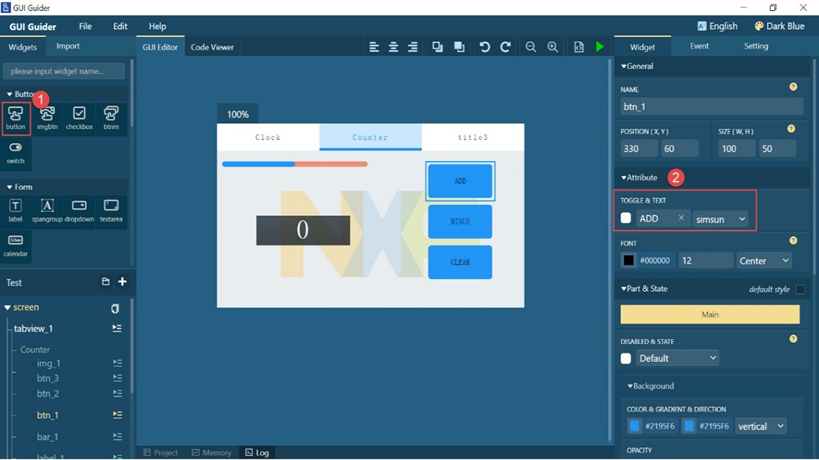Select the calendar widget icon
The height and width of the screenshot is (460, 819).
pos(16,245)
